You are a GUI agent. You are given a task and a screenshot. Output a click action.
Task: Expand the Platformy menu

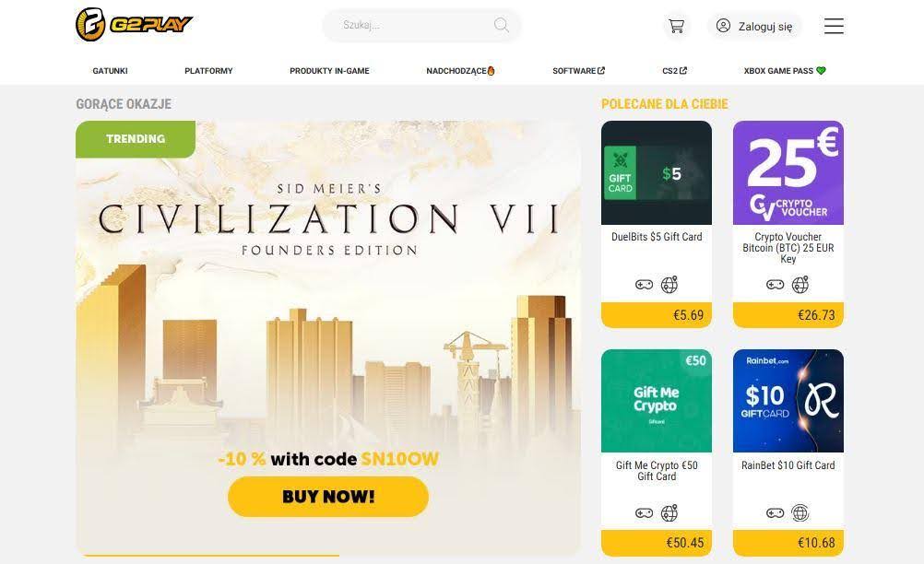[x=208, y=71]
